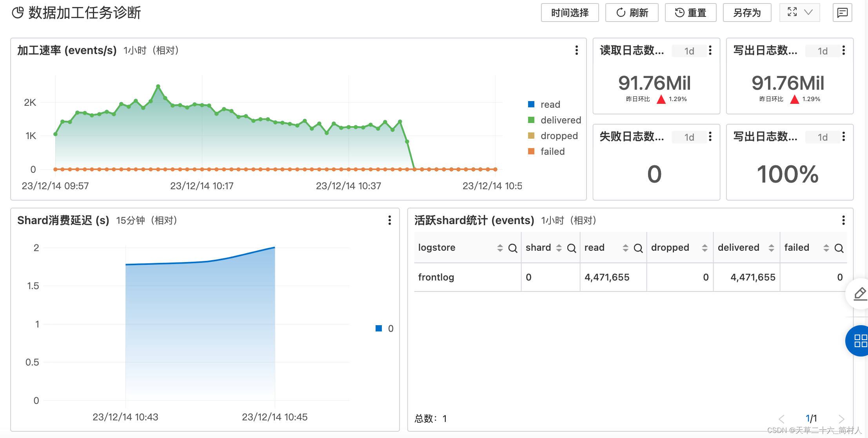Toggle the failed series in legend
The image size is (868, 438).
pyautogui.click(x=547, y=151)
